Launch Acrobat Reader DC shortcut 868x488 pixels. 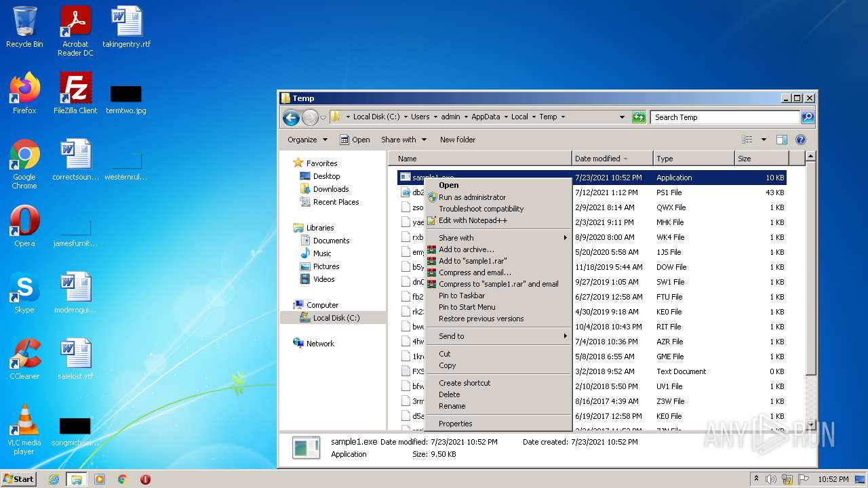coord(75,31)
